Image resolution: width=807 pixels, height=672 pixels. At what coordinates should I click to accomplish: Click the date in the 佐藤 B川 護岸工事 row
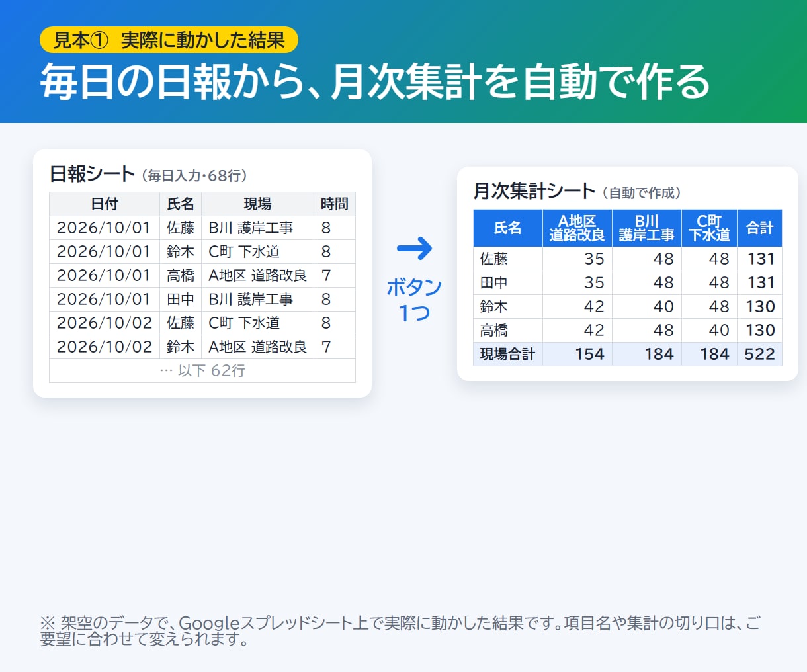(104, 228)
